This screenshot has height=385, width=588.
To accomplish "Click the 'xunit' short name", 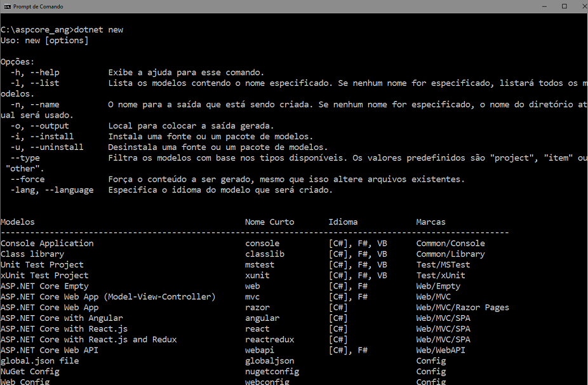I will coord(257,276).
